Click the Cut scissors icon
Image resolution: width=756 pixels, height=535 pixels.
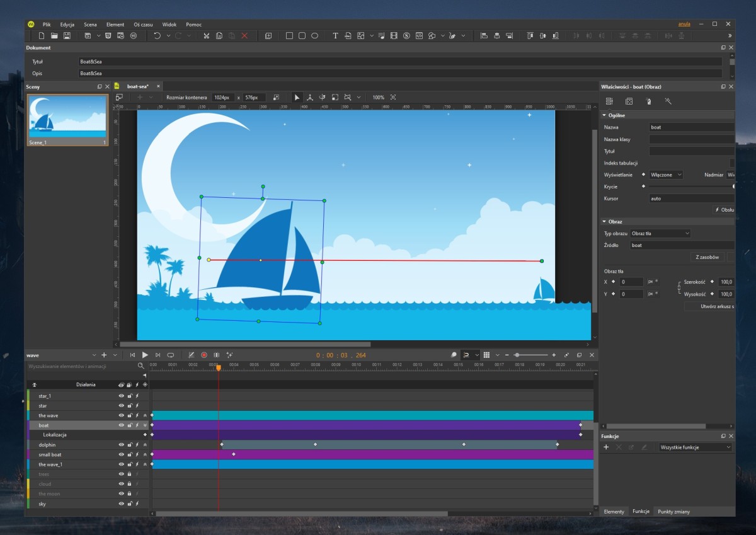[206, 36]
